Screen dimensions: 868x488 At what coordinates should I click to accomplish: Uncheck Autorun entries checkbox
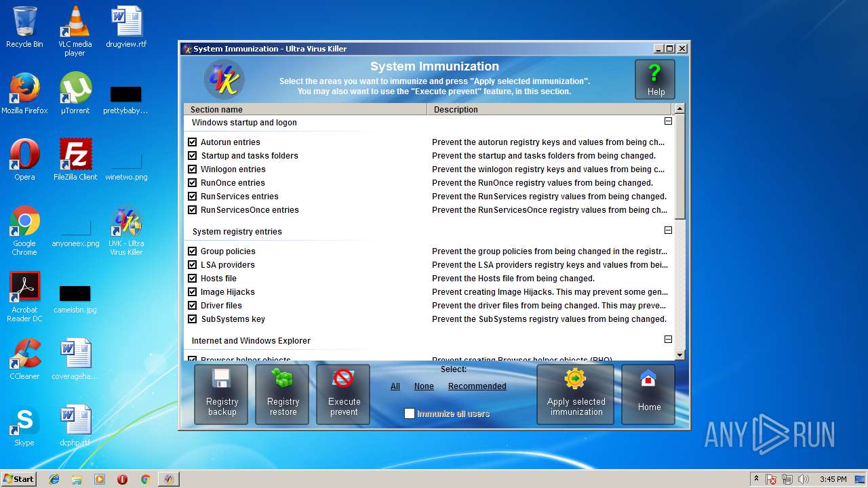[193, 142]
